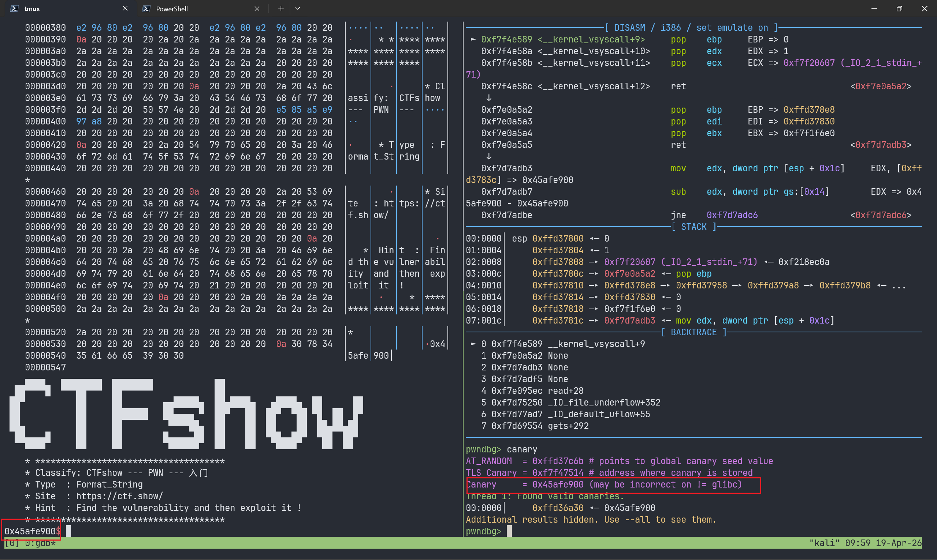Screen dimensions: 937x560
Task: Close the terminal window
Action: 924,8
